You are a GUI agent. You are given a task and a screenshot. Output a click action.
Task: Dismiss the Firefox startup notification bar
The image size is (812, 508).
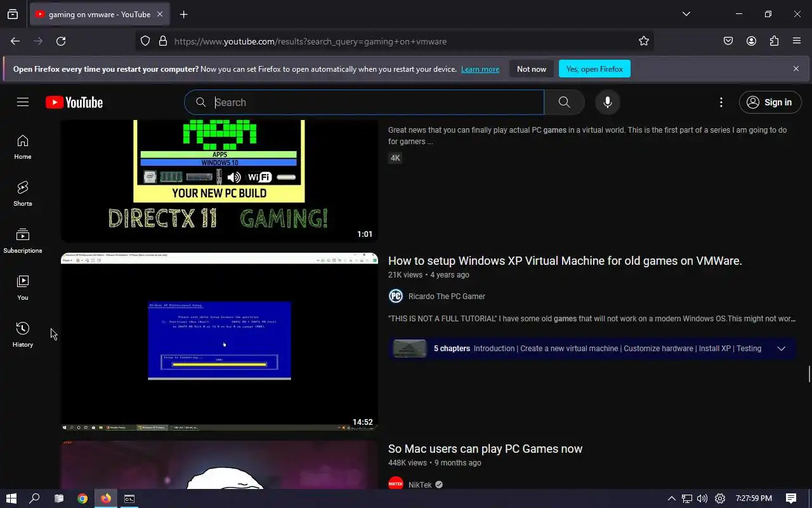[x=796, y=69]
